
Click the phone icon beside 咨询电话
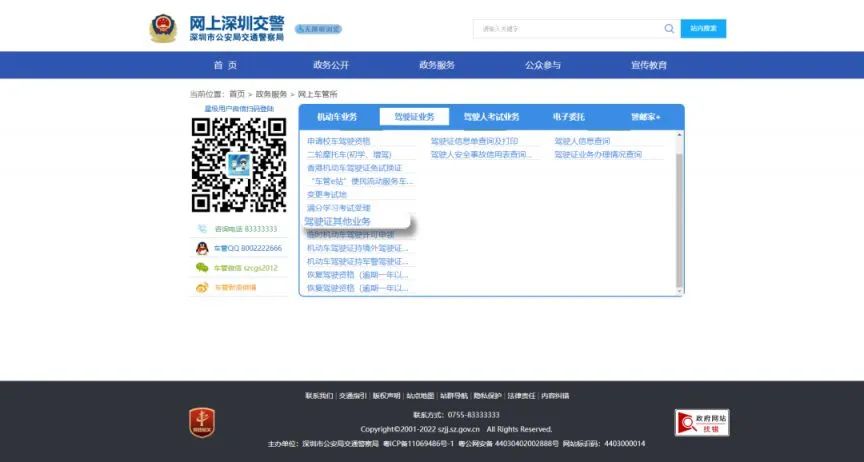tap(202, 229)
